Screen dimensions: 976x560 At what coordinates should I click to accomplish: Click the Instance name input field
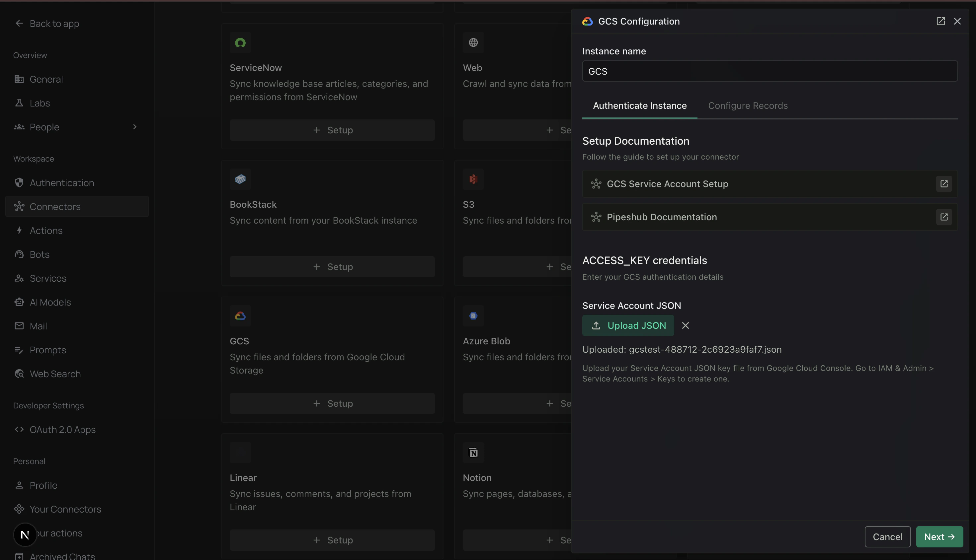coord(770,71)
